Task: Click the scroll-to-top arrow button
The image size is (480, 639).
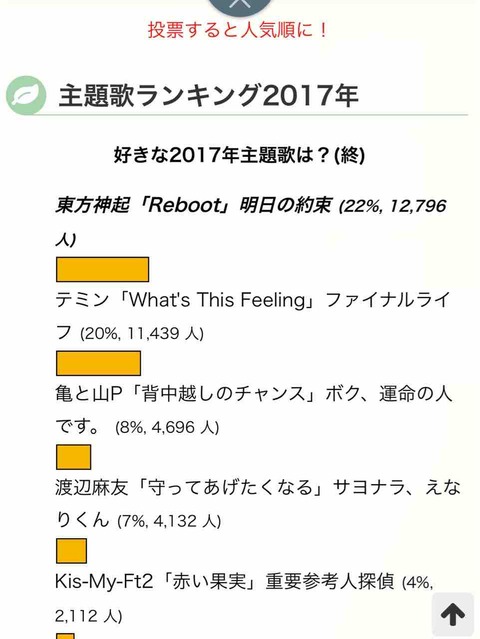Action: point(452,615)
